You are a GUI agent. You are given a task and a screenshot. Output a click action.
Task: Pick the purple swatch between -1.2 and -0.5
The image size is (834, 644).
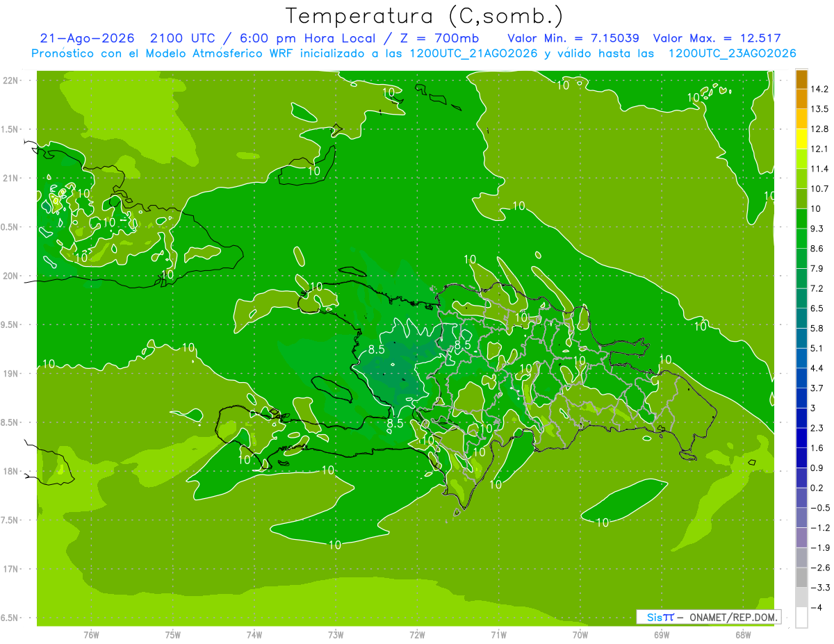(x=801, y=518)
